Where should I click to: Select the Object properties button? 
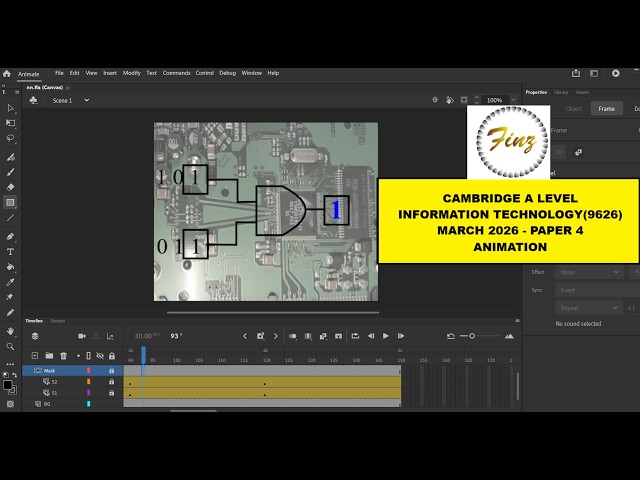573,109
